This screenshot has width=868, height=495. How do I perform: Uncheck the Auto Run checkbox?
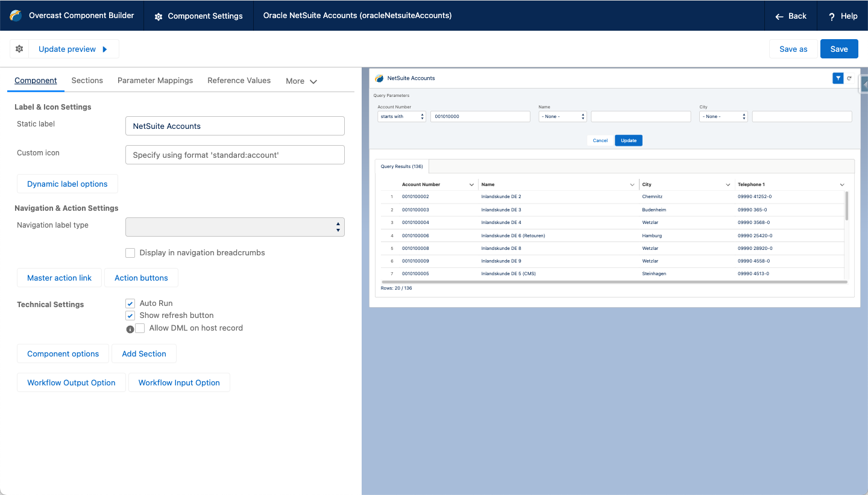130,304
